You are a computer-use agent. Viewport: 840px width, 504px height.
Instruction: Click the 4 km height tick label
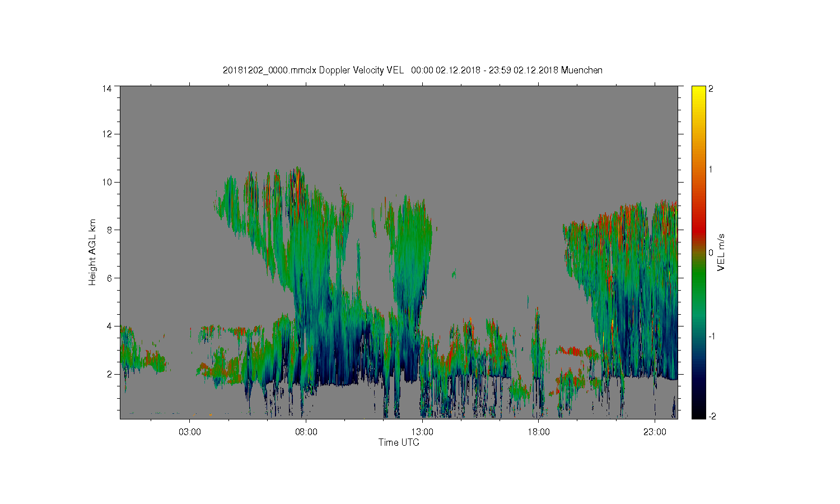point(109,326)
